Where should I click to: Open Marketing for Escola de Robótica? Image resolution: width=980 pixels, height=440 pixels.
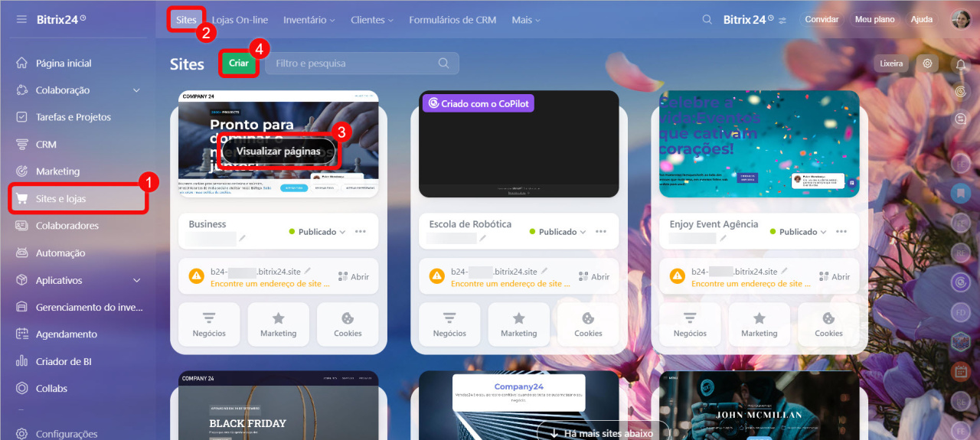point(519,324)
